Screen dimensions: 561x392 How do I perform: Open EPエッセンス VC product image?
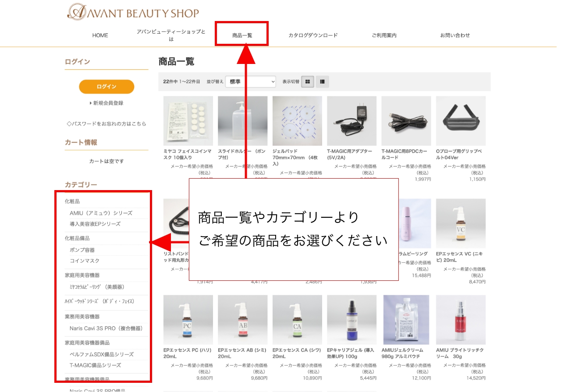pyautogui.click(x=461, y=223)
